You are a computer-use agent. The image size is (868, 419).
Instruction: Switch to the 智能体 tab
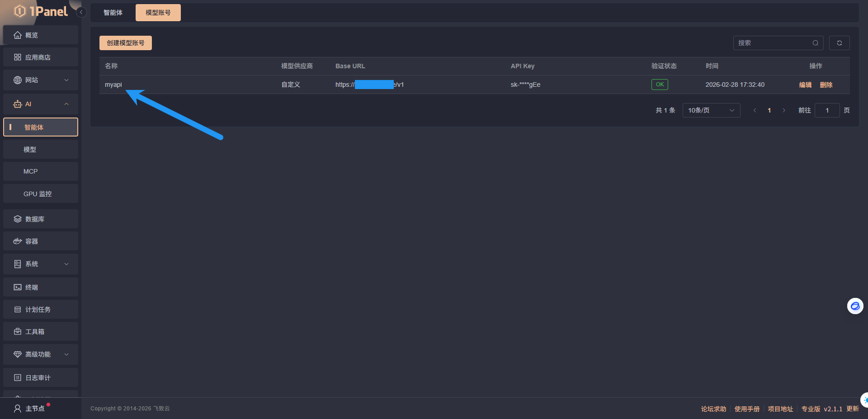[x=113, y=13]
